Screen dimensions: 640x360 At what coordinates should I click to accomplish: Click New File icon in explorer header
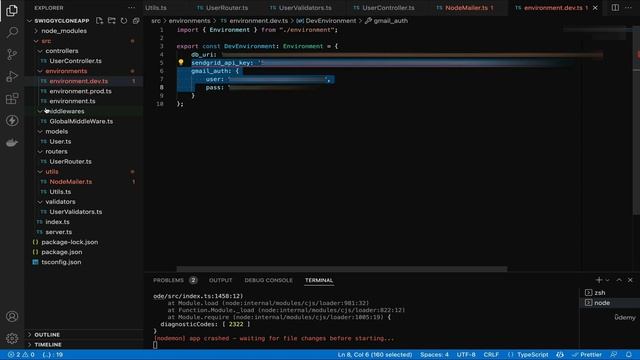tap(99, 20)
